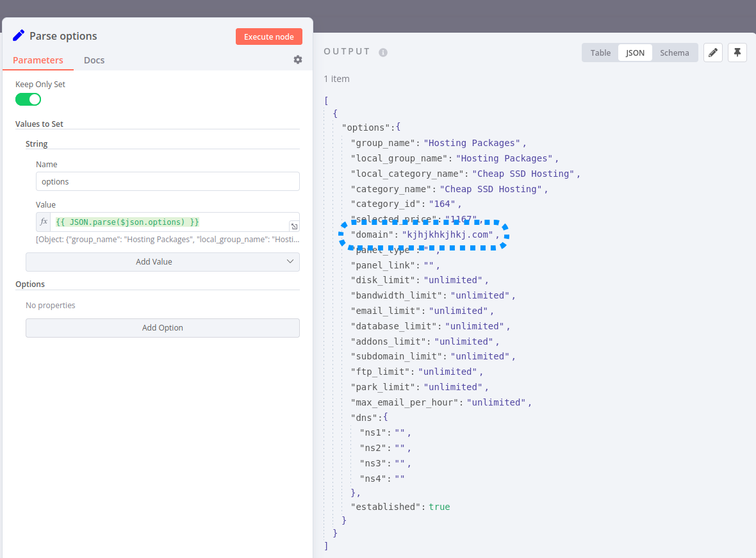The width and height of the screenshot is (756, 558).
Task: Edit output with the pencil icon
Action: [713, 53]
